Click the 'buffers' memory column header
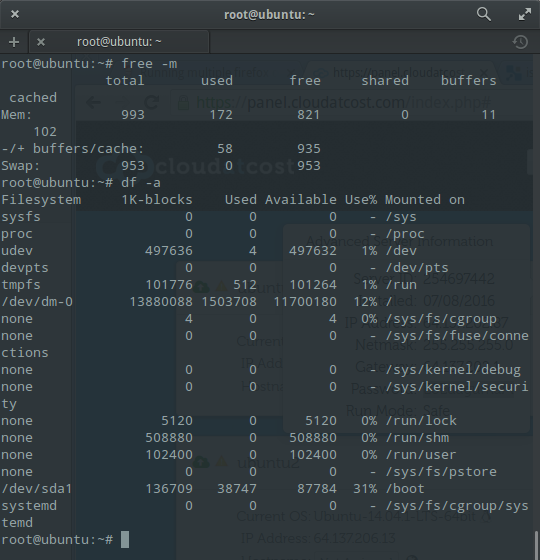 pos(469,81)
